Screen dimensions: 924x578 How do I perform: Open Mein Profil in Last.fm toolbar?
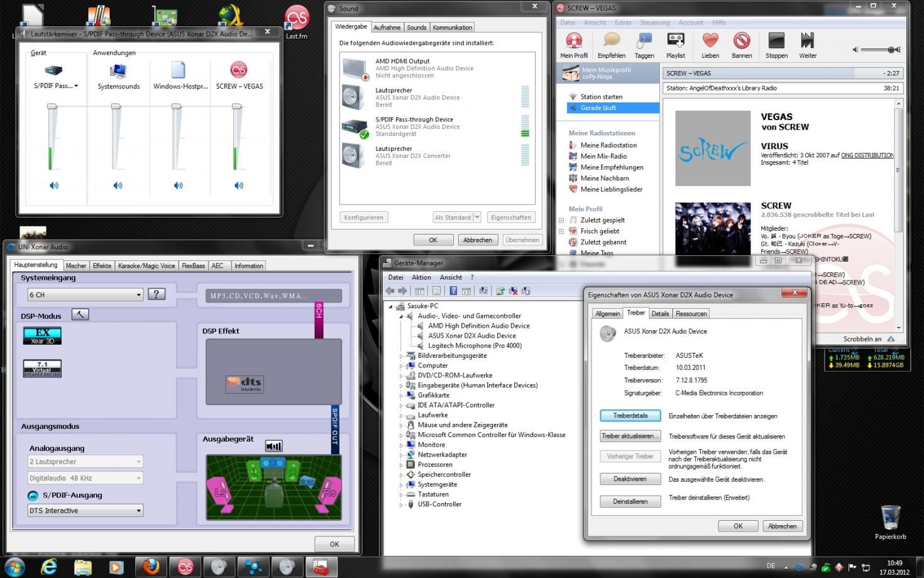574,45
